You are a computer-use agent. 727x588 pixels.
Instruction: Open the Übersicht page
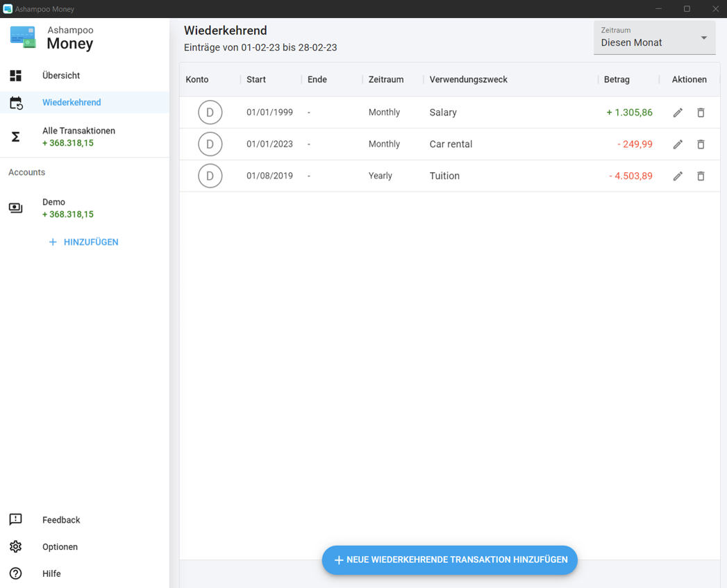(x=85, y=76)
